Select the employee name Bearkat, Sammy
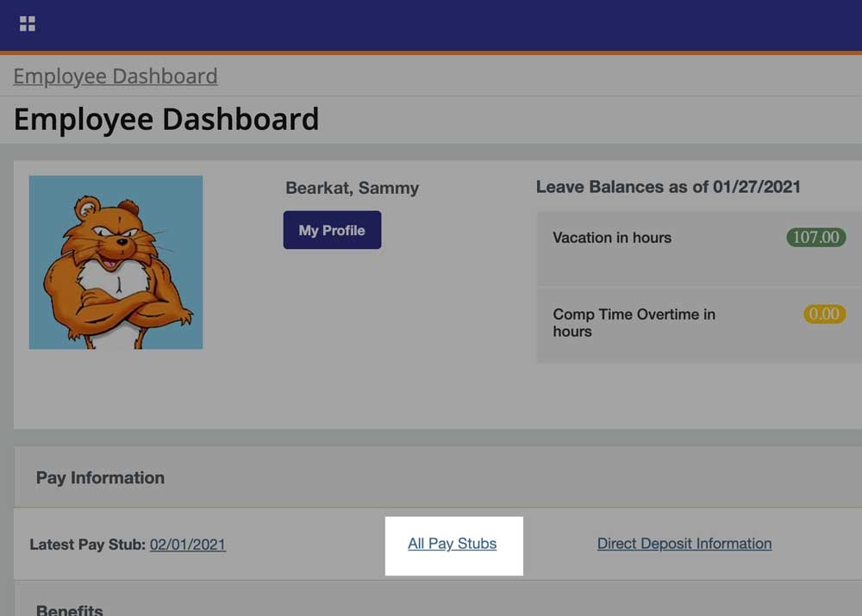 351,188
